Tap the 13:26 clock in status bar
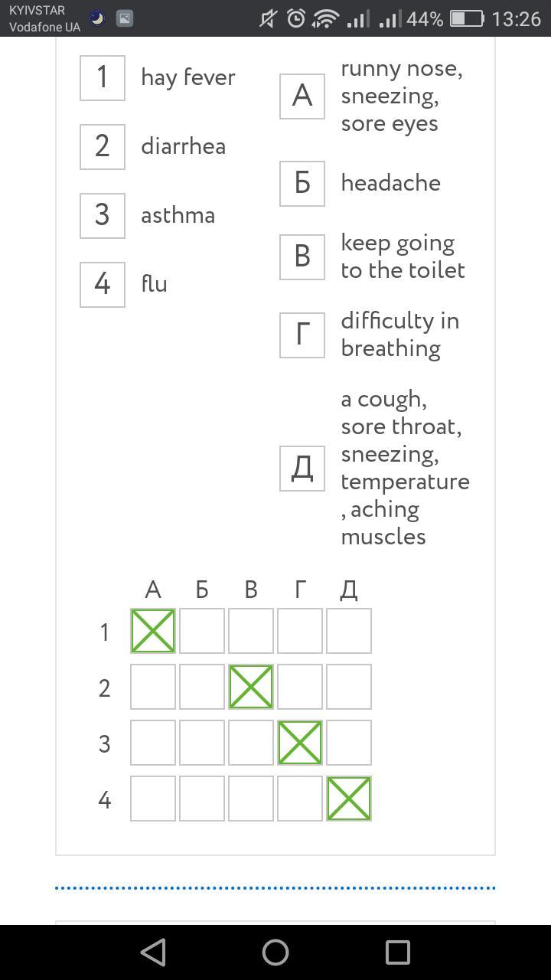Viewport: 551px width, 980px height. 516,18
